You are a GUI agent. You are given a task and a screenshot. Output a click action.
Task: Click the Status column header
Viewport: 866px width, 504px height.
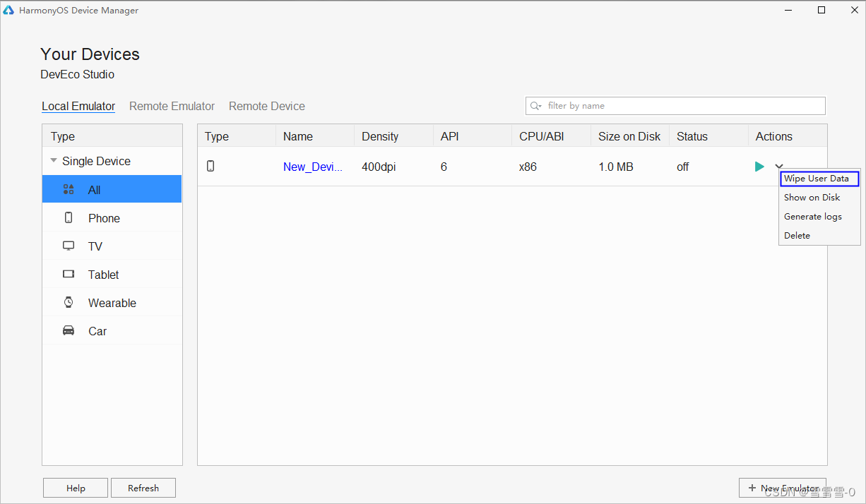pyautogui.click(x=708, y=136)
